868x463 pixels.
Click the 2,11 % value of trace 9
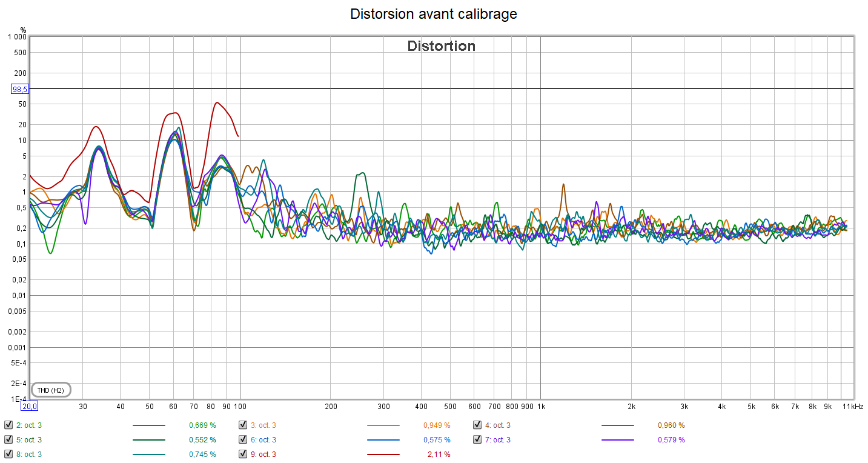point(439,454)
